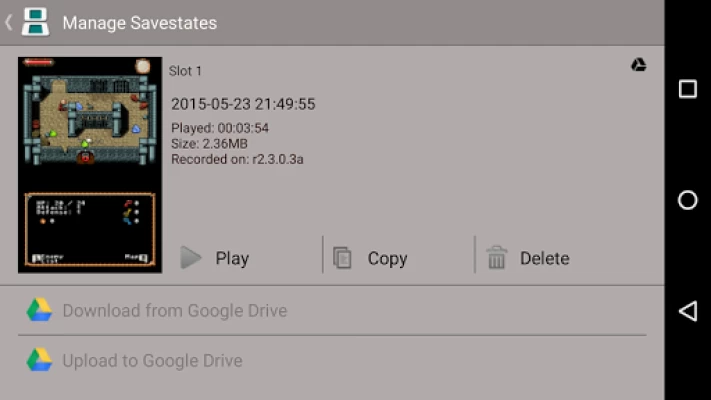This screenshot has height=400, width=711.
Task: Select Upload to Google Drive
Action: 332,361
